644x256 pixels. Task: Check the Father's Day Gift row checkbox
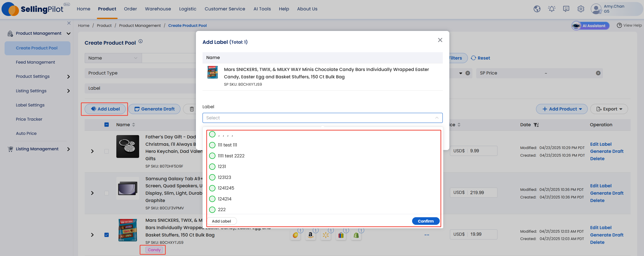tap(106, 151)
